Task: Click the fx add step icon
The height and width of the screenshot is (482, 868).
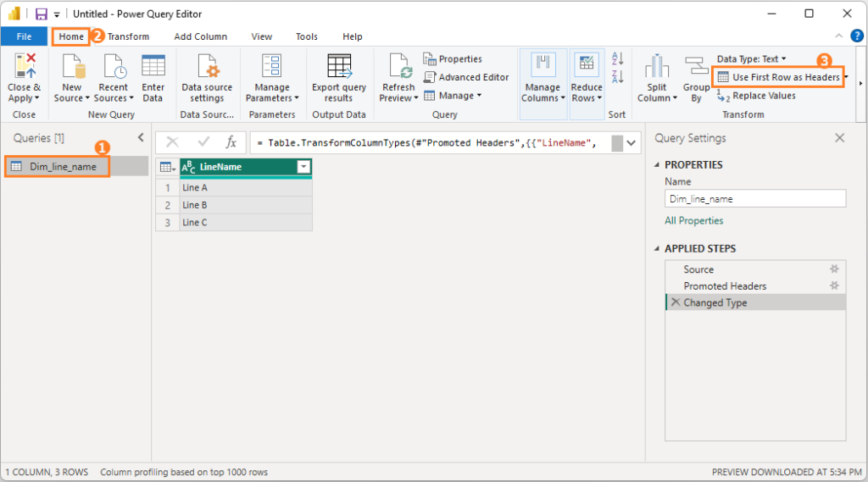Action: [231, 142]
